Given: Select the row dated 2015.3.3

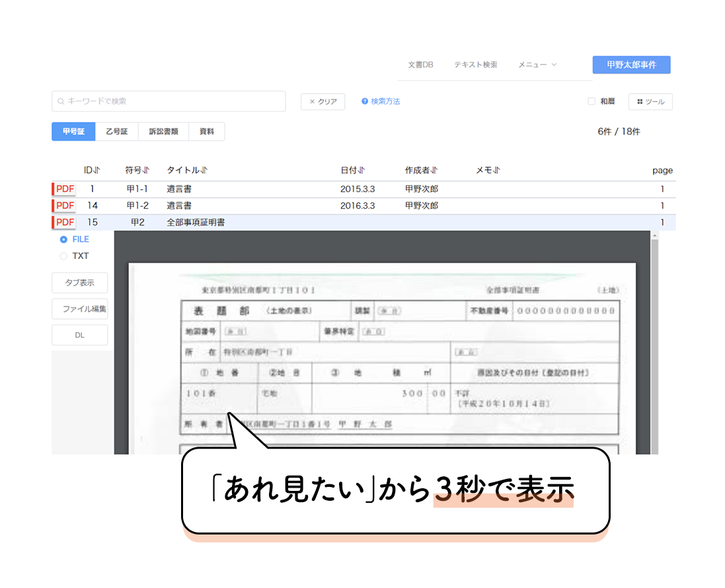Looking at the screenshot, I should tap(363, 188).
